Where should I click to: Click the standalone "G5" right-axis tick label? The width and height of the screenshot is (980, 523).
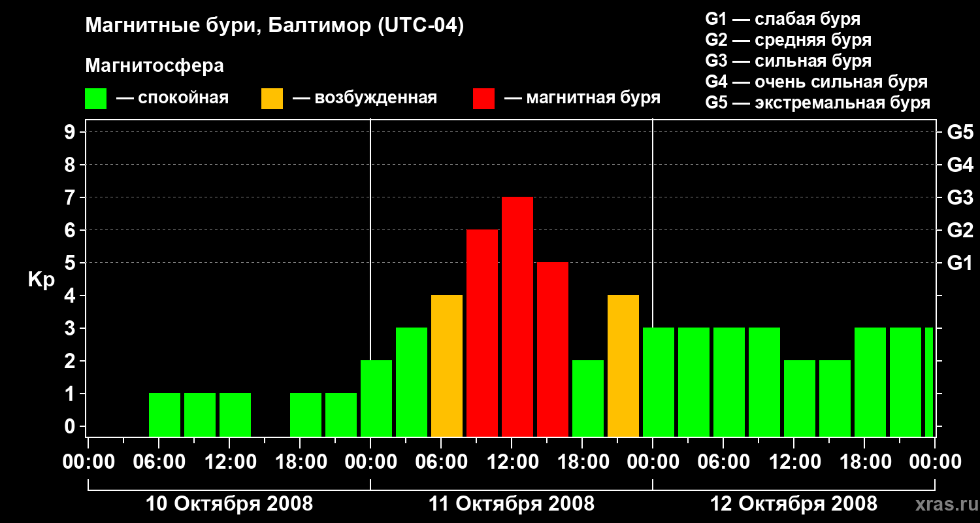tap(960, 132)
